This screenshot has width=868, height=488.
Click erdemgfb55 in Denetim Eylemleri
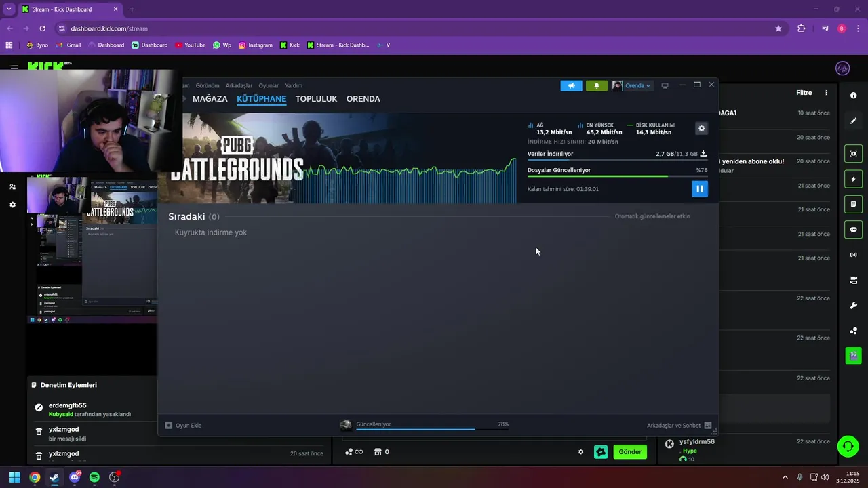(x=68, y=405)
